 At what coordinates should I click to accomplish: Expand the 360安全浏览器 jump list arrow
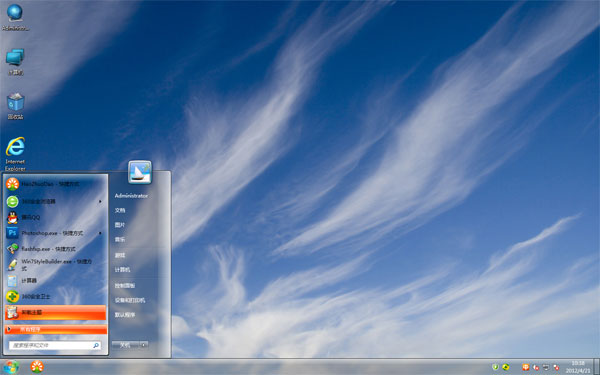tap(100, 201)
